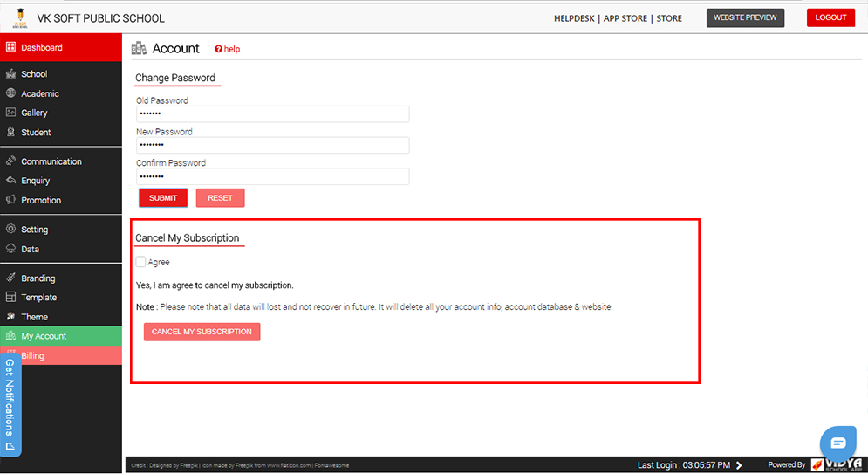The height and width of the screenshot is (474, 868).
Task: Click the red help link
Action: [x=227, y=49]
